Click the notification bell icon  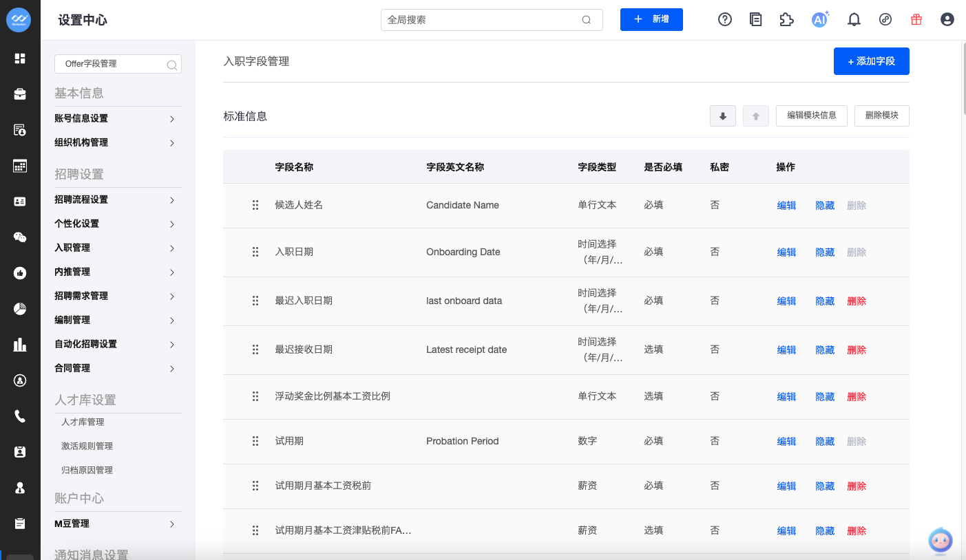coord(854,19)
